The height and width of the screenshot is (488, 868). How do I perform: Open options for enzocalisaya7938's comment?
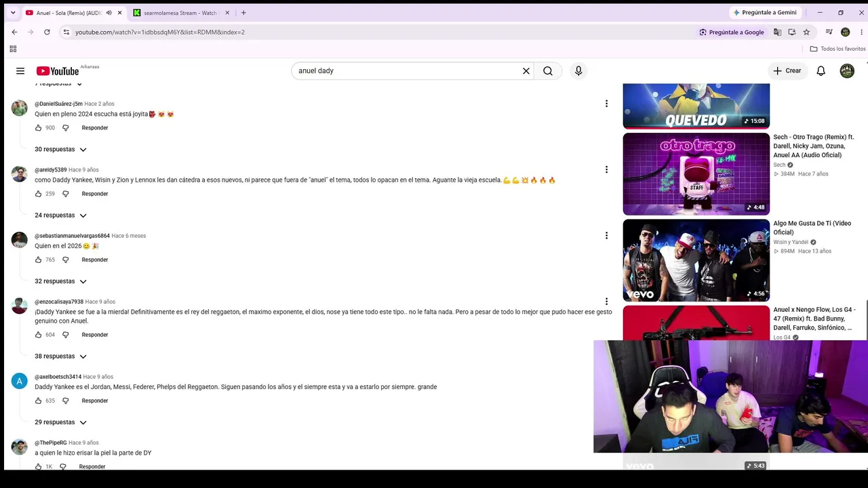pos(606,302)
